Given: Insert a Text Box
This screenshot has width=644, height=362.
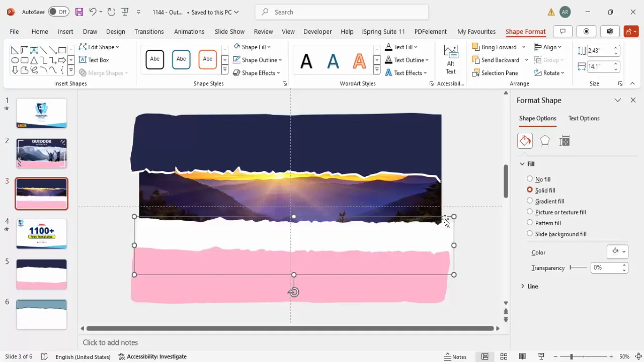Looking at the screenshot, I should pos(94,60).
